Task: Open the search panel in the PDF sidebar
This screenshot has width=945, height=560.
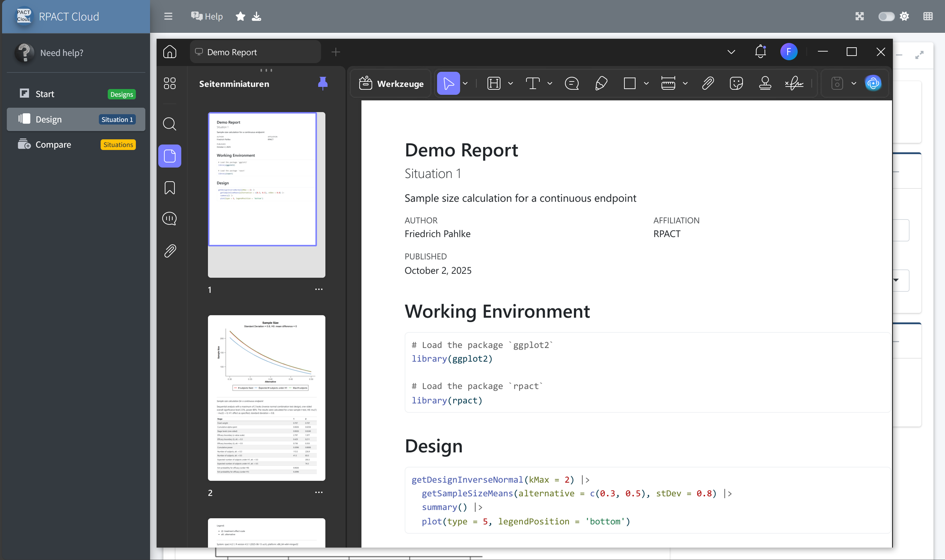Action: 170,124
